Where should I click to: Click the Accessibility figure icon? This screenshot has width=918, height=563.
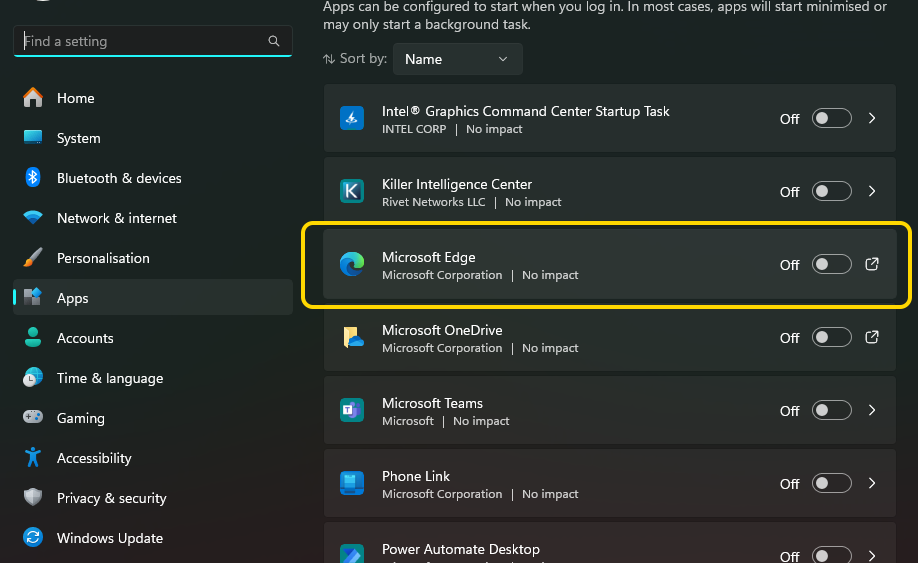click(x=33, y=457)
